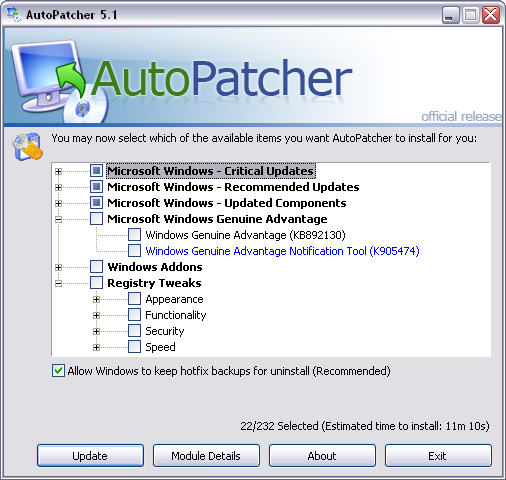Check the Security checkbox
Viewport: 506px width, 480px height.
(134, 331)
